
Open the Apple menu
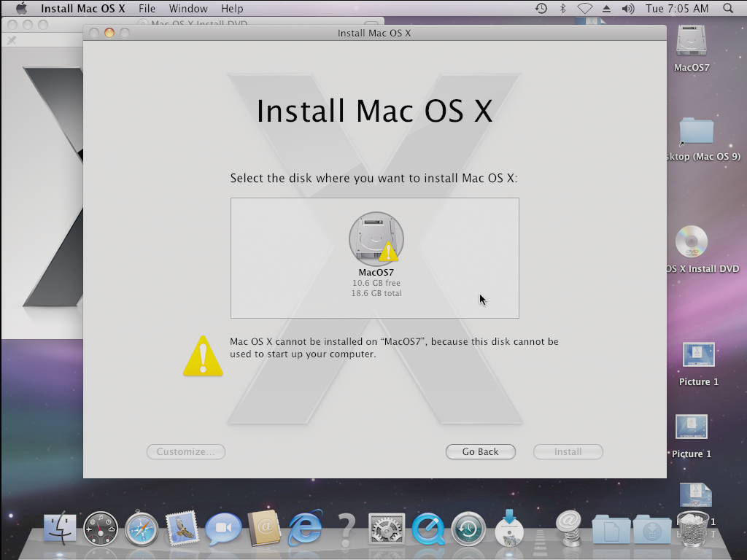[x=21, y=8]
